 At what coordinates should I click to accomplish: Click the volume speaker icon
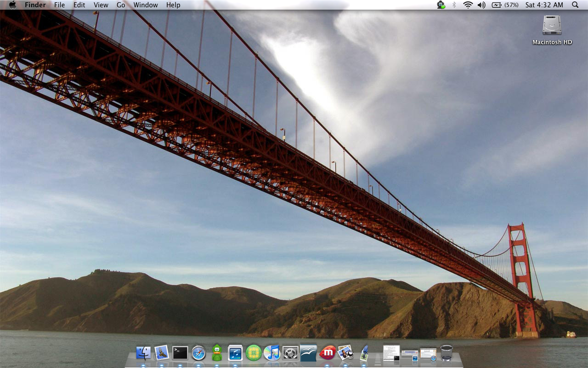[481, 5]
